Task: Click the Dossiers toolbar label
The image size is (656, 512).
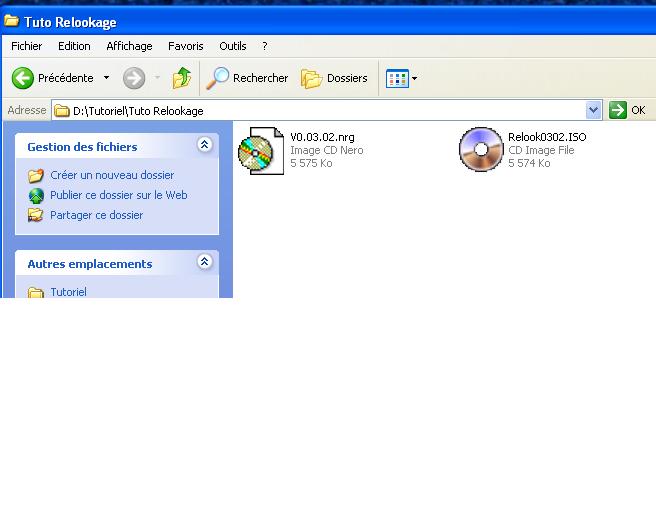Action: tap(347, 78)
